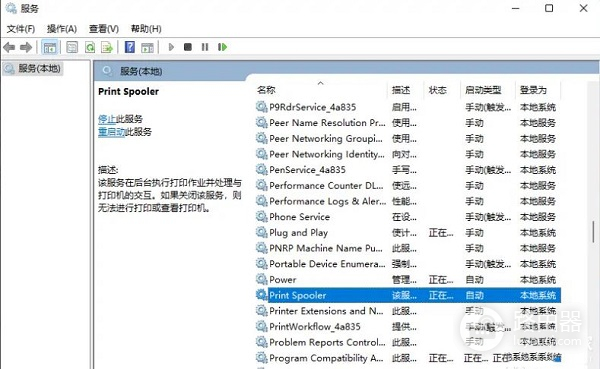Image resolution: width=600 pixels, height=369 pixels.
Task: Select Problem Reports Control... service
Action: [x=408, y=343]
